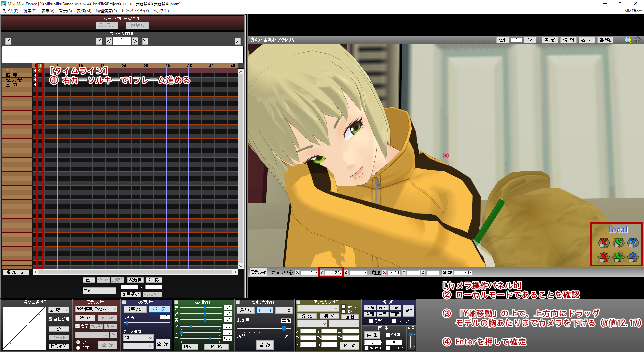Expand the ボーン追従 なし dropdown

pyautogui.click(x=138, y=338)
